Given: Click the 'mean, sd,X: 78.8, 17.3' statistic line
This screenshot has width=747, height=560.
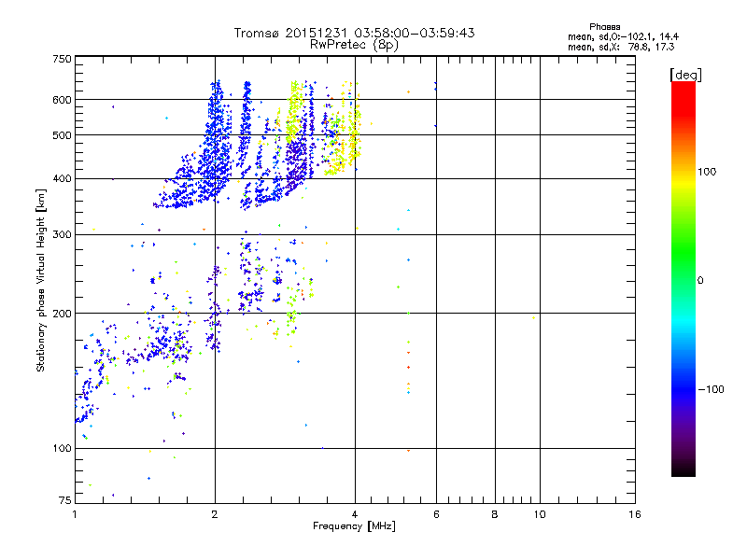Looking at the screenshot, I should tap(621, 47).
